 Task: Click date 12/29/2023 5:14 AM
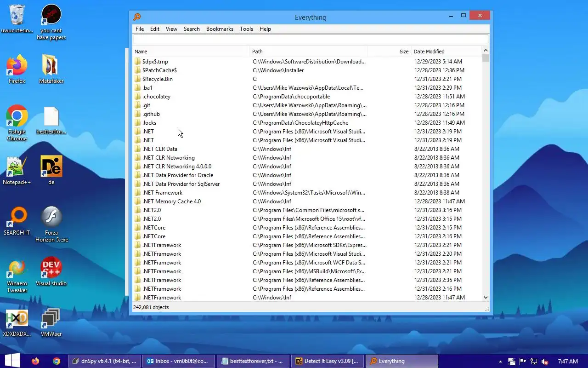click(438, 62)
